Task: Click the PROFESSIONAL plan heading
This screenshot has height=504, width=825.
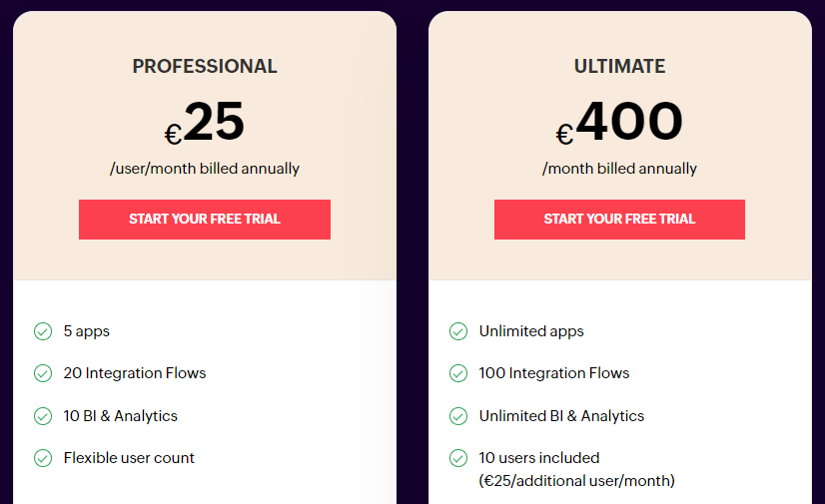Action: click(205, 67)
